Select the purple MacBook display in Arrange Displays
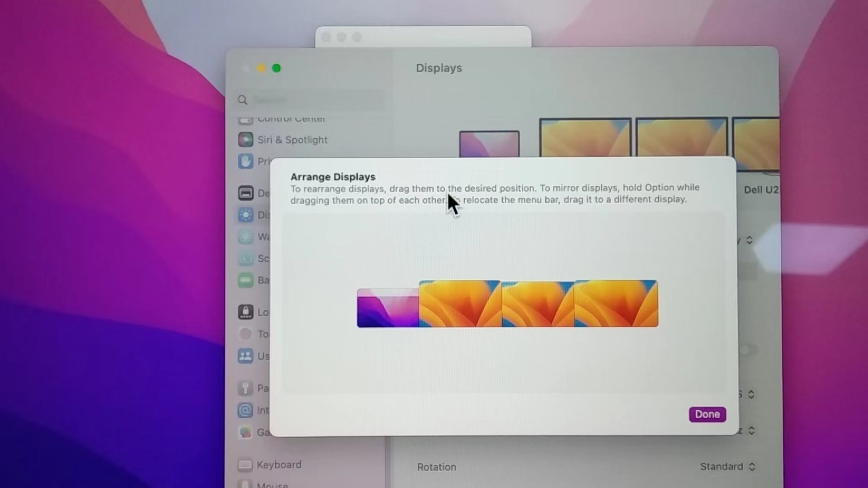The width and height of the screenshot is (868, 488). point(387,309)
